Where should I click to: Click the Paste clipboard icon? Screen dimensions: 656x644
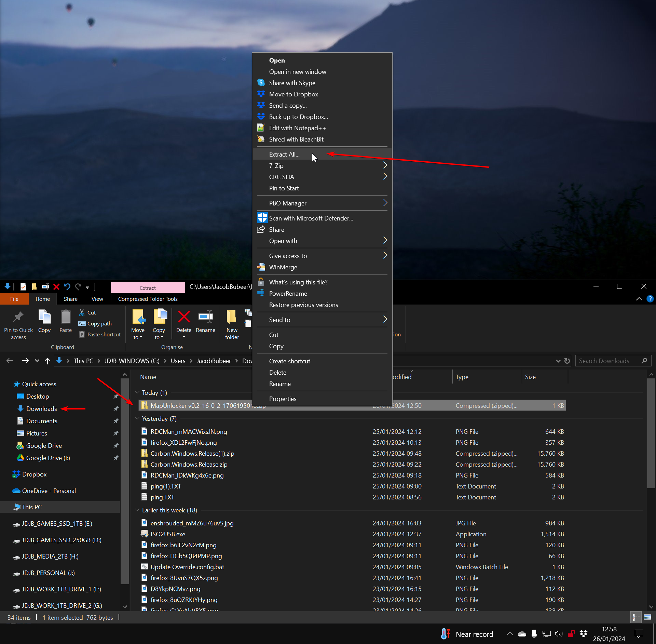point(66,317)
